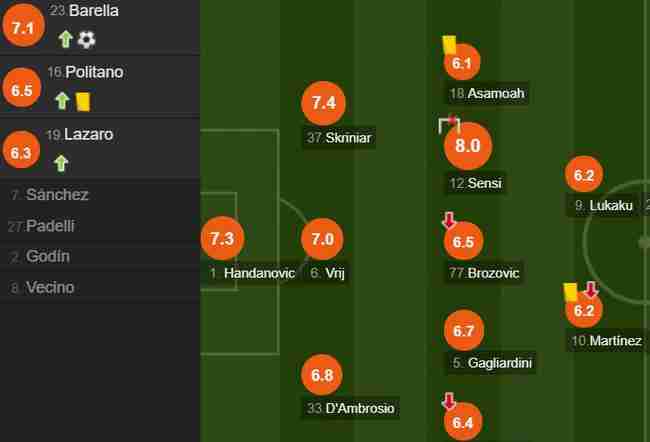Click Barella's green substitution arrow
The height and width of the screenshot is (442, 650).
tap(65, 39)
